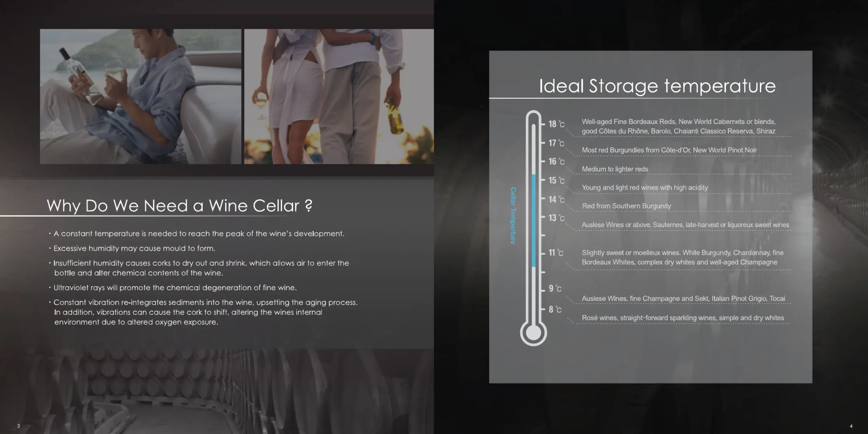Click the 'Ultraviolet rays will promote' bullet

pos(173,287)
